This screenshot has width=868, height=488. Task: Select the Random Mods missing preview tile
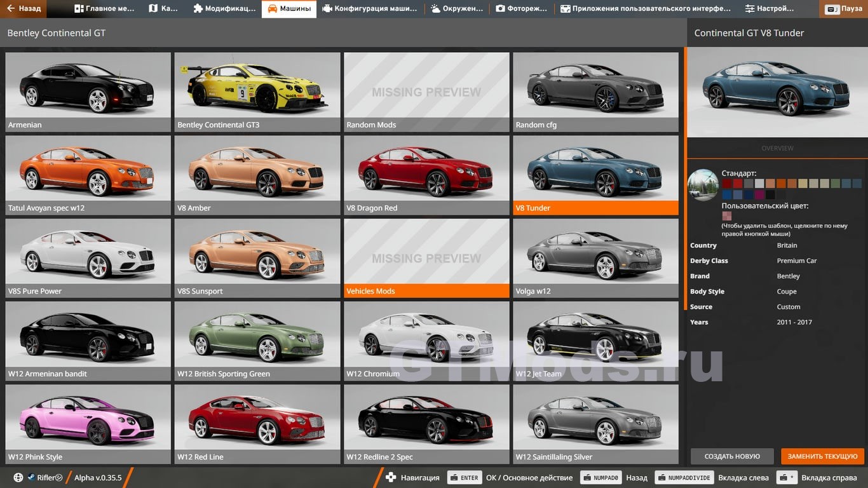tap(426, 91)
